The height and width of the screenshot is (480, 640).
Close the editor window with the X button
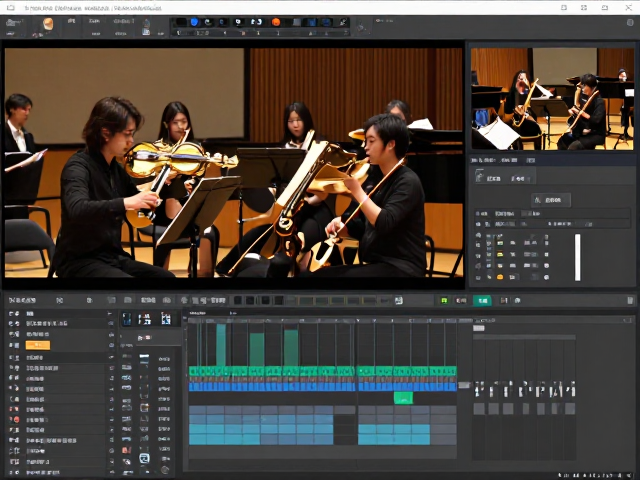coord(629,7)
